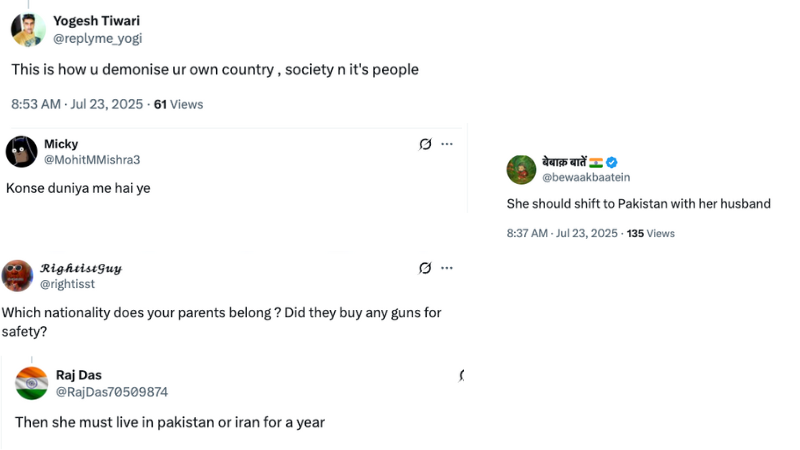Viewport: 800px width, 450px height.
Task: Open the बेबाक़ बातें account avatar
Action: click(521, 169)
